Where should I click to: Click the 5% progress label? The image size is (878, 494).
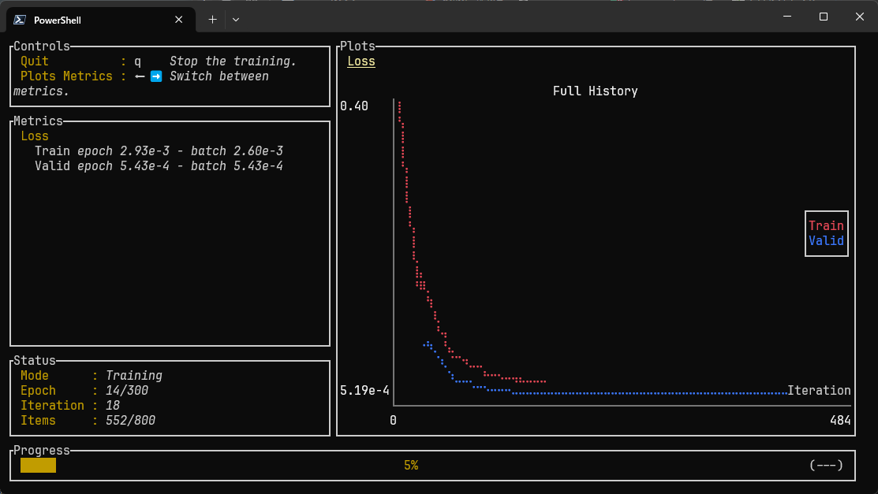pyautogui.click(x=411, y=465)
